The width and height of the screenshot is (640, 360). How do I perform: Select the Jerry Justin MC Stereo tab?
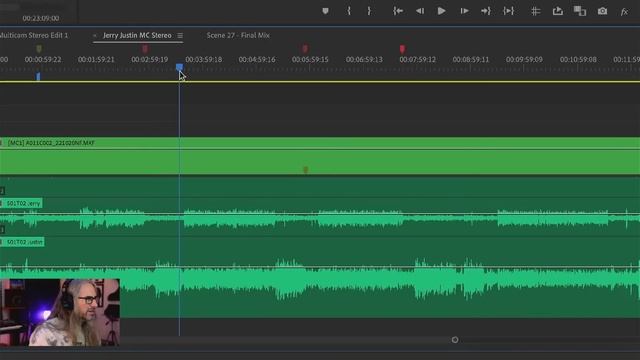coord(137,36)
